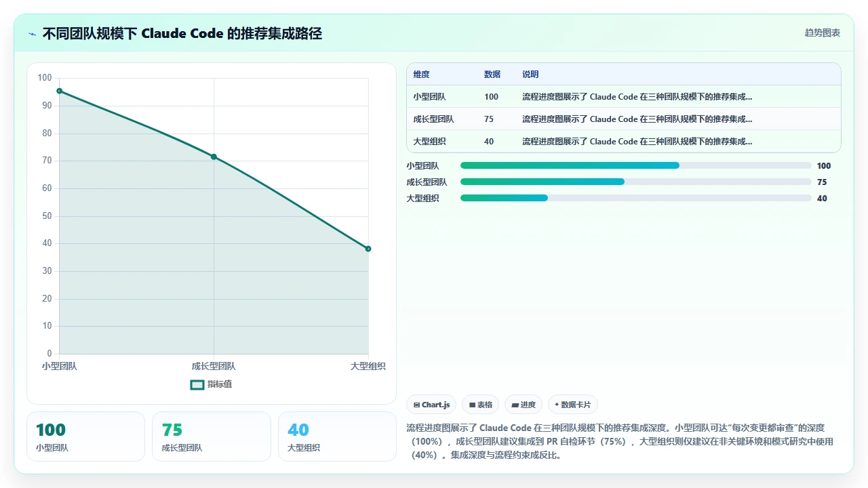Click the value 40 in the table

(489, 142)
